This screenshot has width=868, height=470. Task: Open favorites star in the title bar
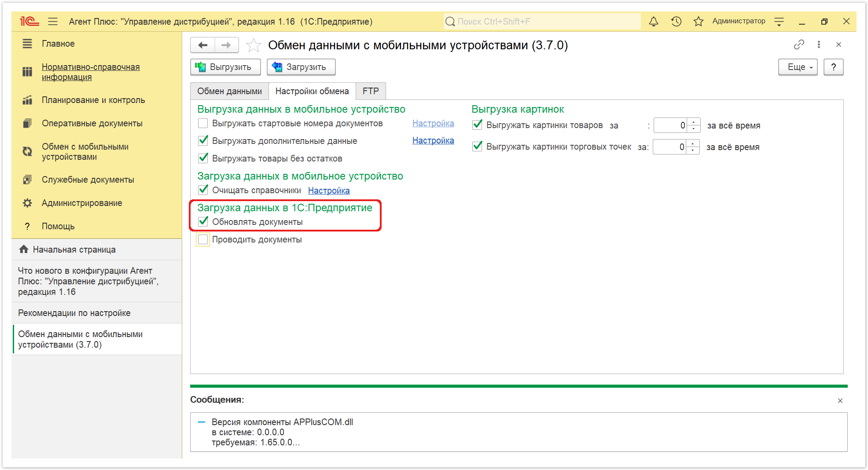[699, 21]
